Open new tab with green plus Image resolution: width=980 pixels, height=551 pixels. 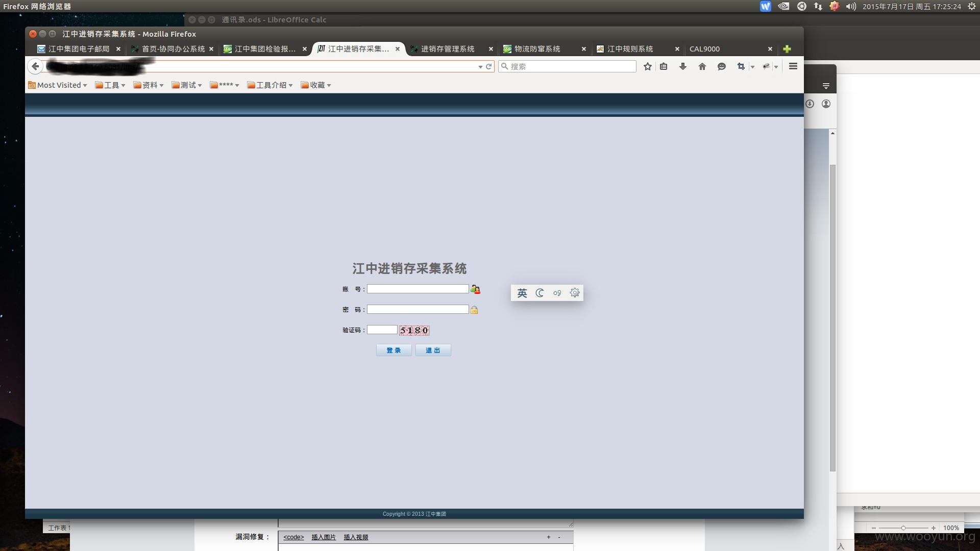click(787, 49)
